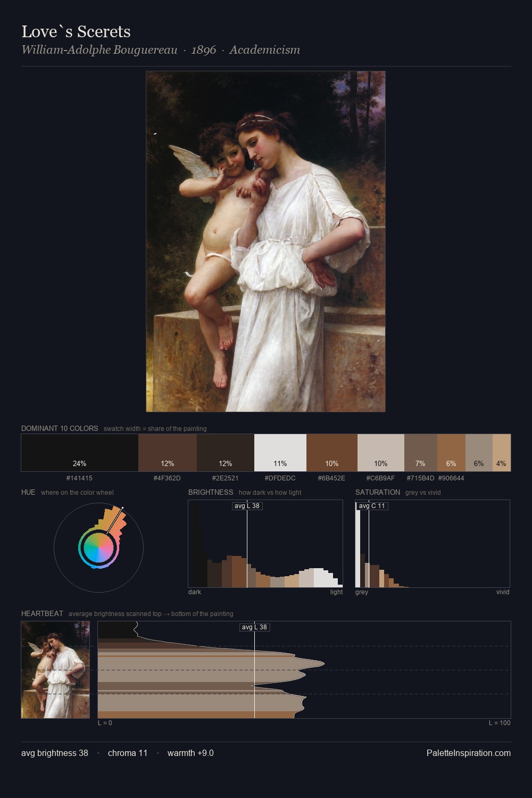Select the off-white 11% swatch
Image resolution: width=532 pixels, height=798 pixels.
pyautogui.click(x=280, y=453)
